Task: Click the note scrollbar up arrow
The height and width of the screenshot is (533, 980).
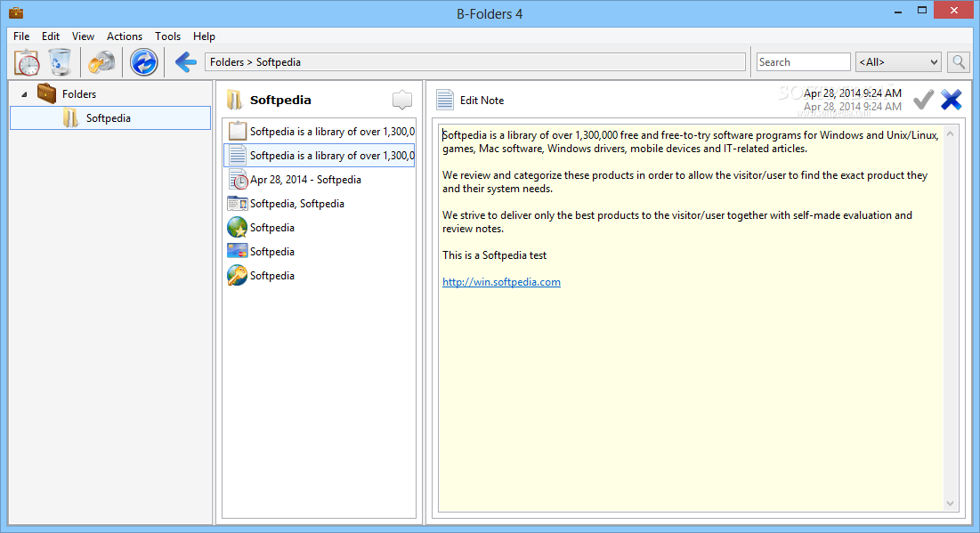Action: pos(950,133)
